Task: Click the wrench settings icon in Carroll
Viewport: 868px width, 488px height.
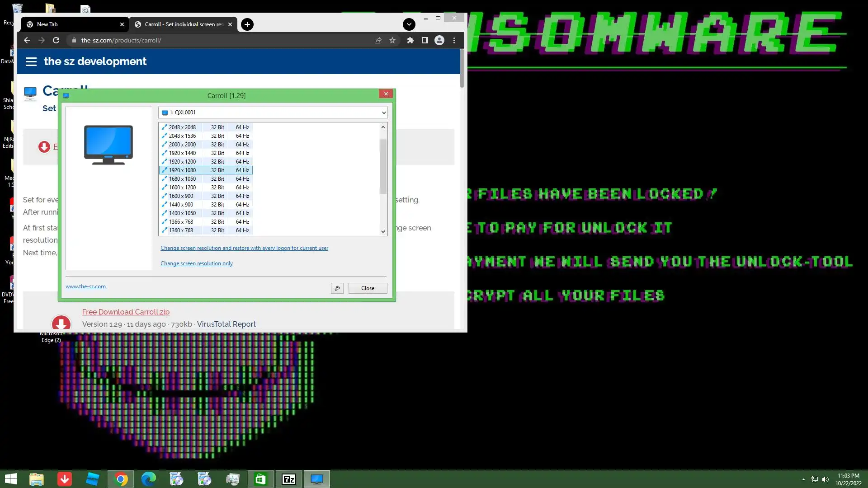Action: click(337, 288)
